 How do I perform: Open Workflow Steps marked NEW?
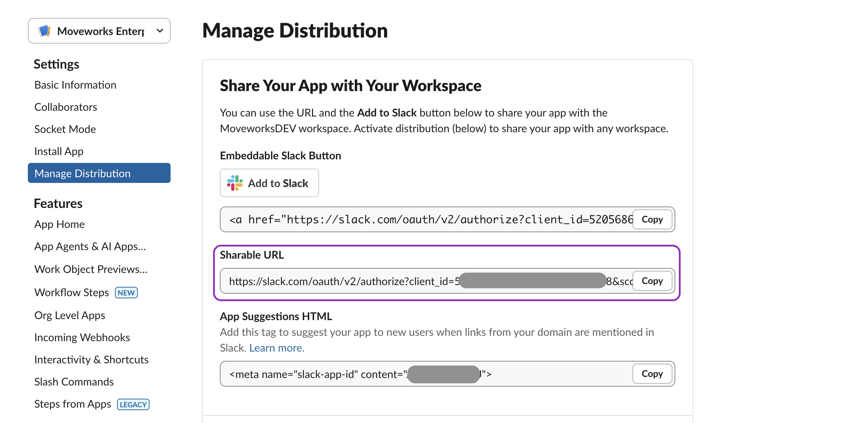72,293
